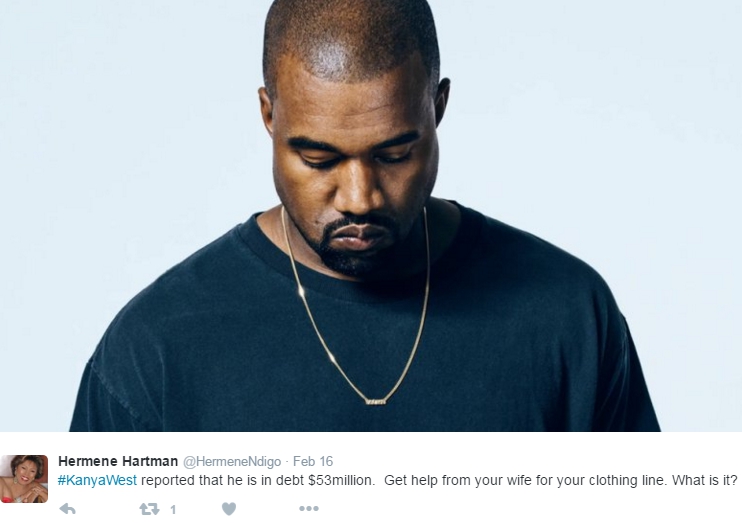Select the tweet text about $53million debt

[398, 480]
